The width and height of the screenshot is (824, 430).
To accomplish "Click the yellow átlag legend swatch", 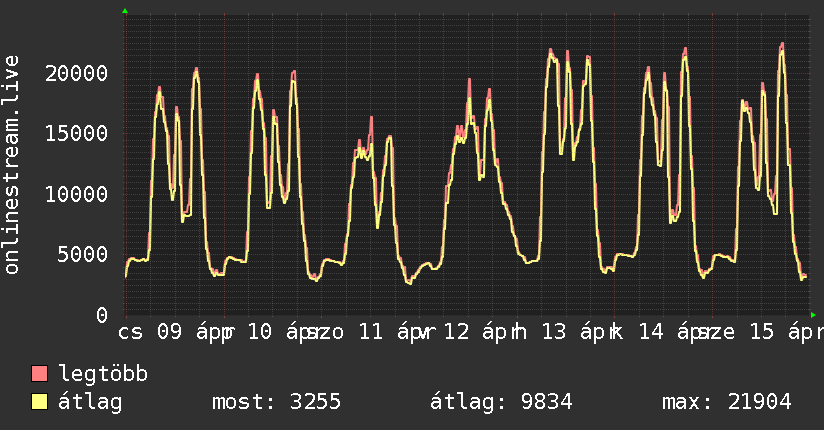I will 39,402.
